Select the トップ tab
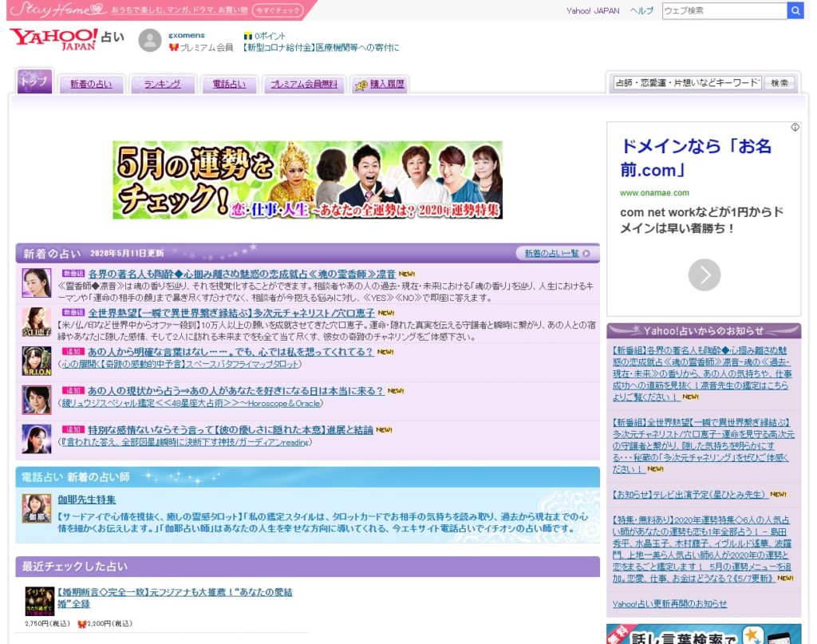The width and height of the screenshot is (817, 644). [34, 81]
